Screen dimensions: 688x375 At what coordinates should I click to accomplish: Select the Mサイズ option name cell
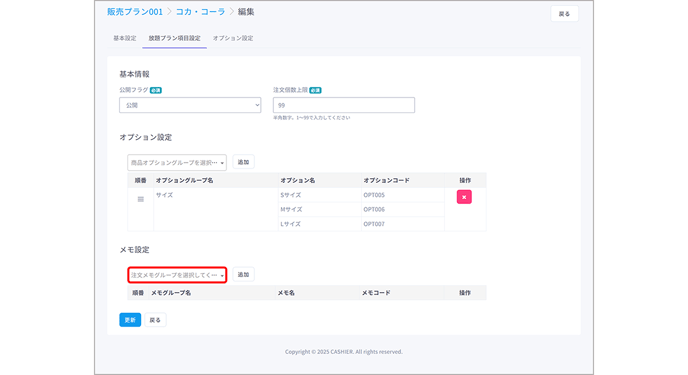tap(320, 210)
